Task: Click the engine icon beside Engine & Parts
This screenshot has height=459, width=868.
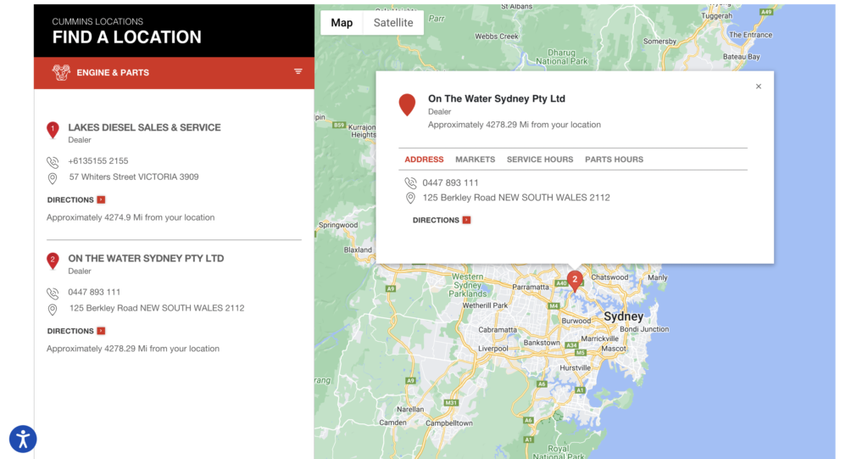Action: [x=61, y=72]
